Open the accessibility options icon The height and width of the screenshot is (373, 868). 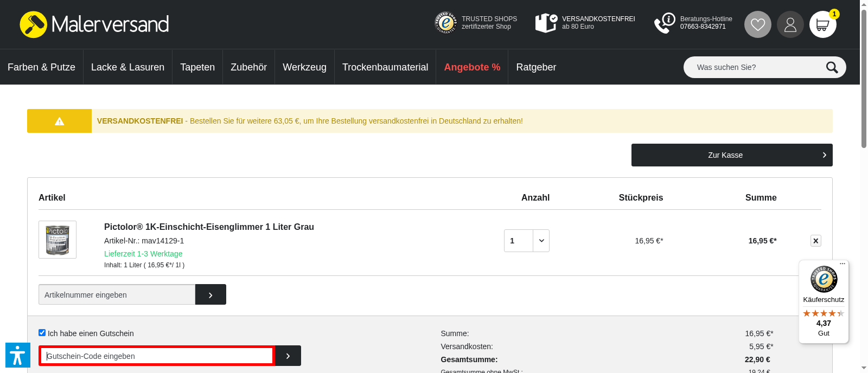[17, 355]
